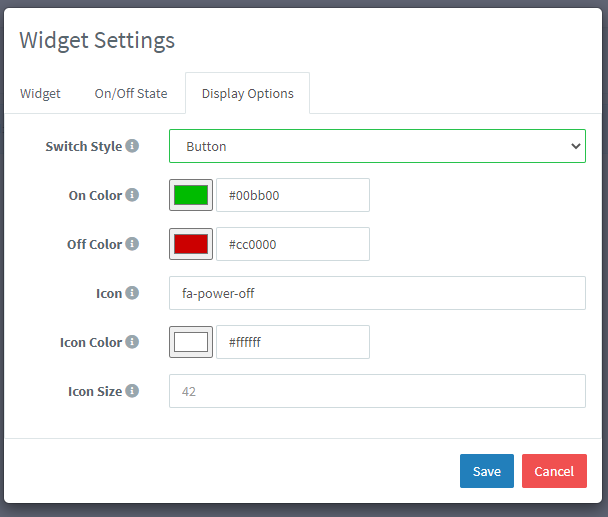Open the On/Off State tab
This screenshot has height=517, width=608.
coord(131,94)
